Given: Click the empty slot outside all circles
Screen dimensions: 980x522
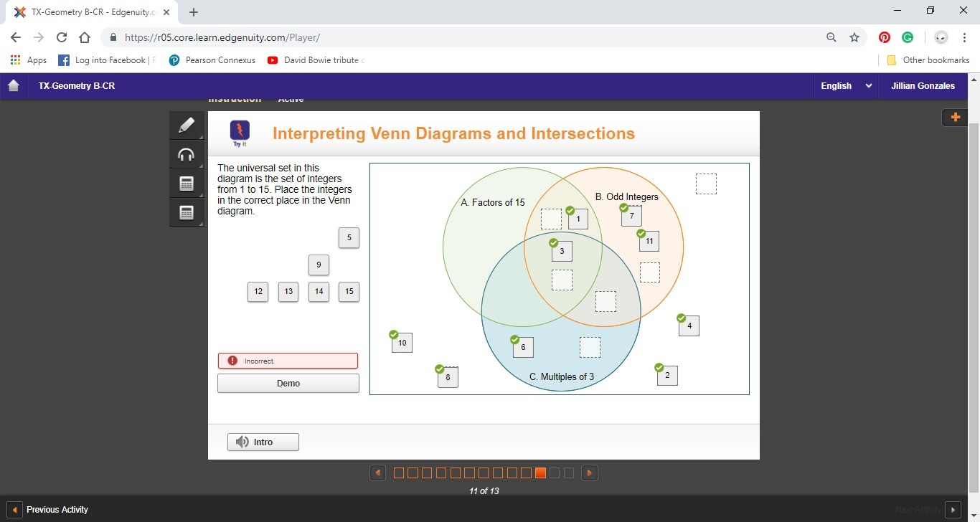Looking at the screenshot, I should click(x=706, y=184).
